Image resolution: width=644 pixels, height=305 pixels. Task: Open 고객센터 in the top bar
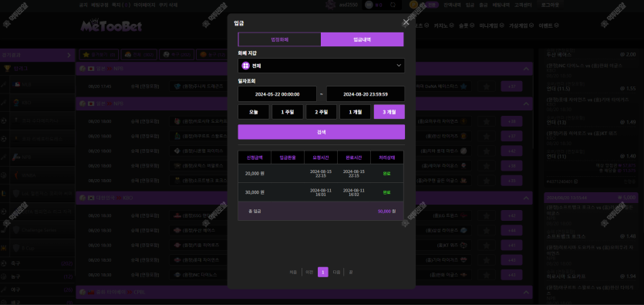pos(523,5)
